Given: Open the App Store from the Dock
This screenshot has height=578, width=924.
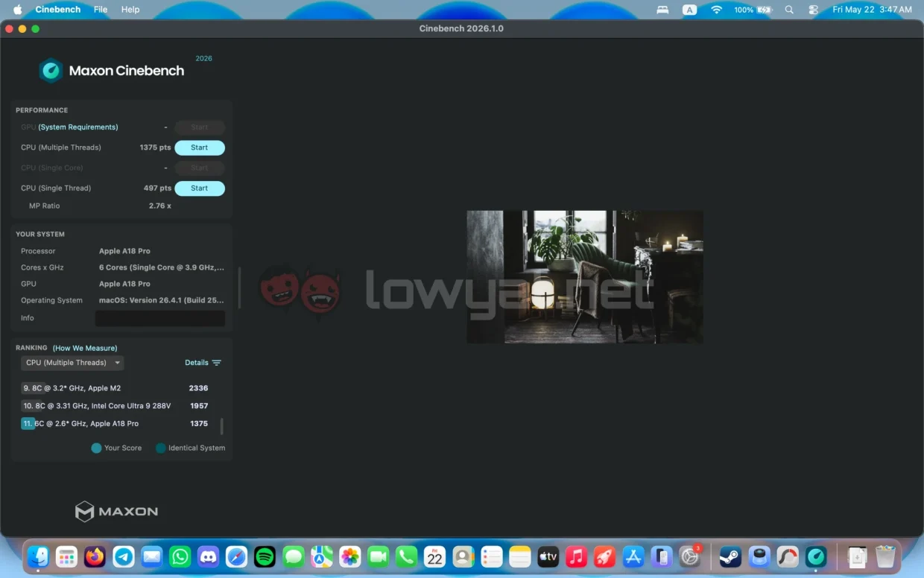Looking at the screenshot, I should point(633,556).
